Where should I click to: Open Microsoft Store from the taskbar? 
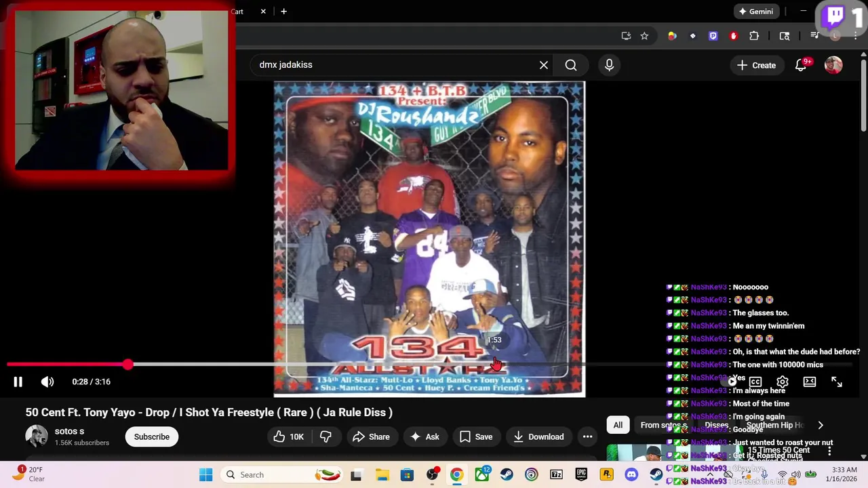coord(407,474)
